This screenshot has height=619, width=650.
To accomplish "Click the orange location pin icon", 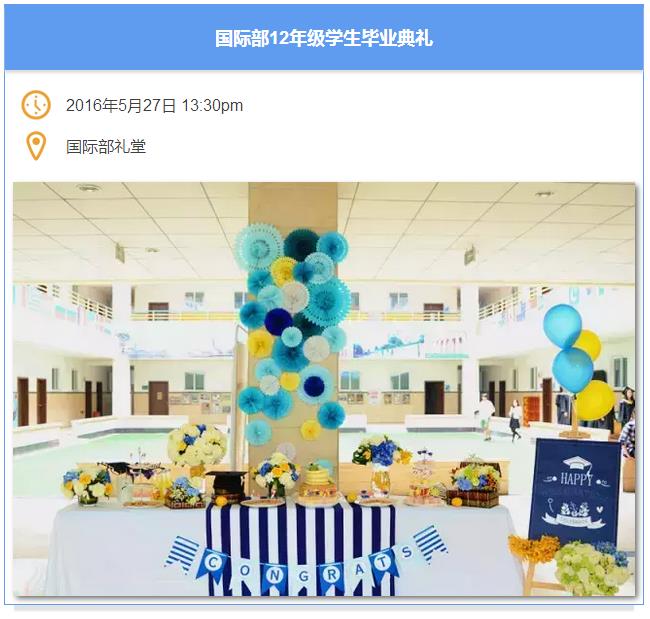I will (x=36, y=146).
